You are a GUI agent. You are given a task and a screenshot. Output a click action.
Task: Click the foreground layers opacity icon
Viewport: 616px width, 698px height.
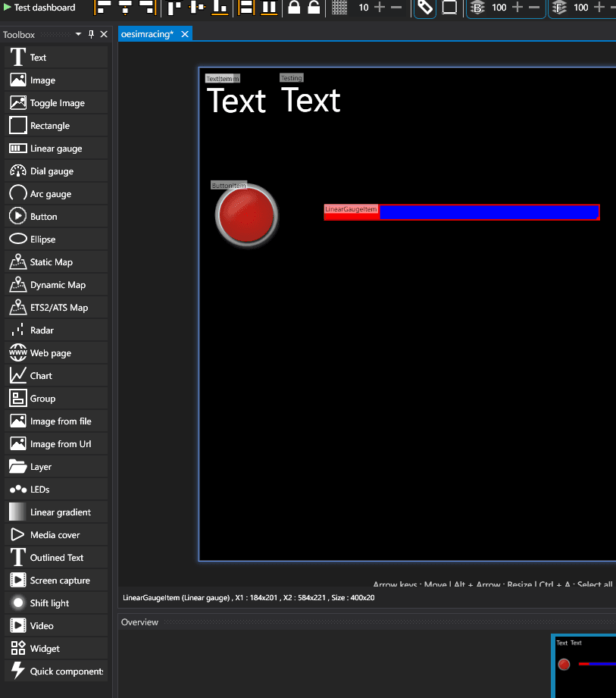click(559, 8)
